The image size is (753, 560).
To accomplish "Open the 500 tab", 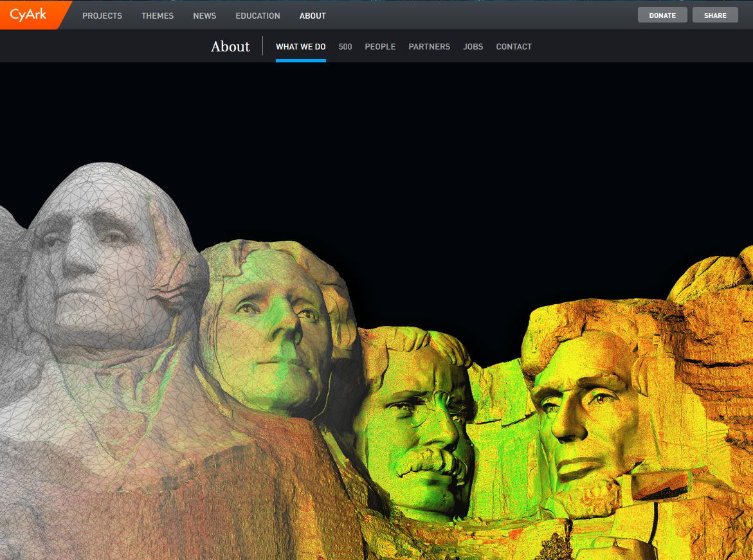I will tap(345, 46).
